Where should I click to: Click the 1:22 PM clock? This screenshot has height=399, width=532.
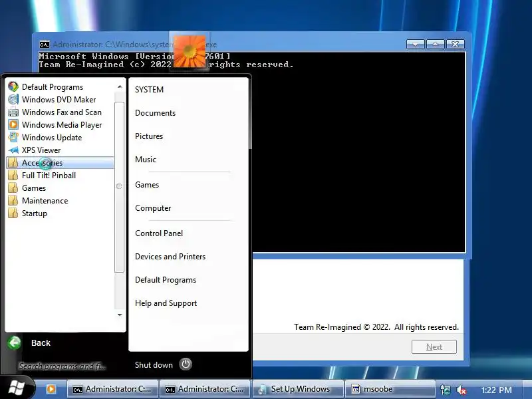tap(496, 390)
